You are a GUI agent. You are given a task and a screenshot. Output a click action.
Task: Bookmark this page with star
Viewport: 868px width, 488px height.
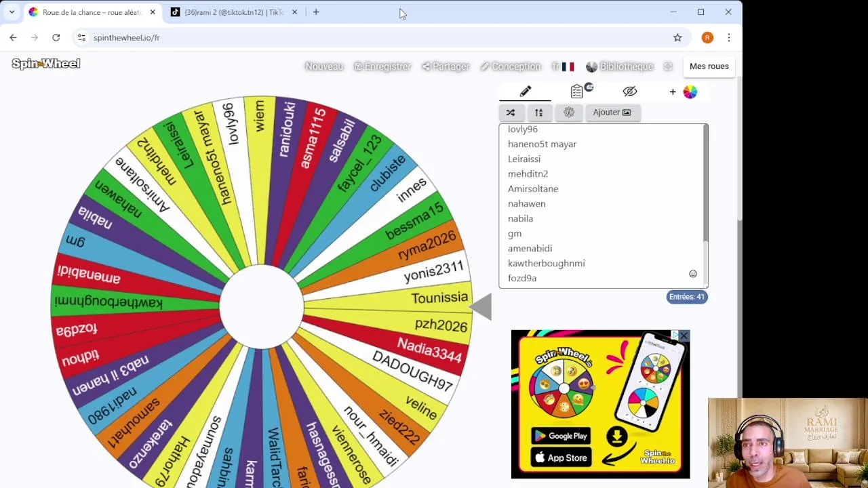point(677,38)
